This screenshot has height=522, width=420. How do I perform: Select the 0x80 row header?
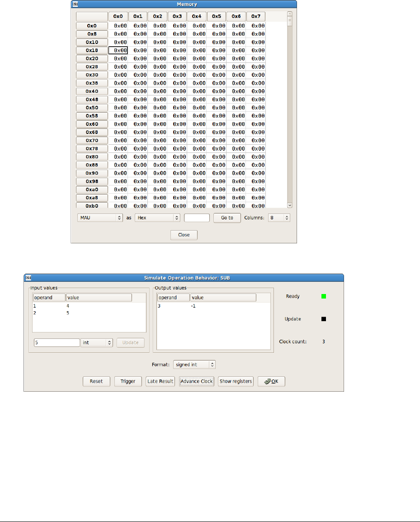point(92,157)
